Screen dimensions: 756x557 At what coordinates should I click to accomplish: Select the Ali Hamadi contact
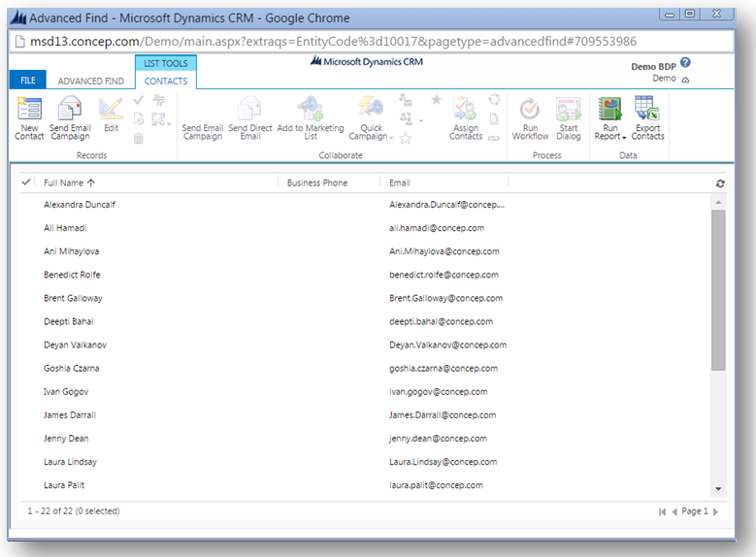click(65, 228)
